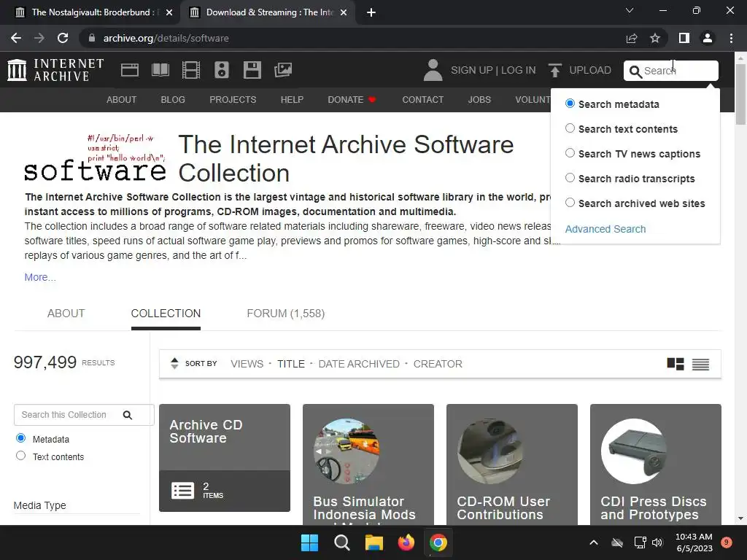Open the Web (Wayback) media icon
This screenshot has height=560, width=747.
(x=130, y=70)
